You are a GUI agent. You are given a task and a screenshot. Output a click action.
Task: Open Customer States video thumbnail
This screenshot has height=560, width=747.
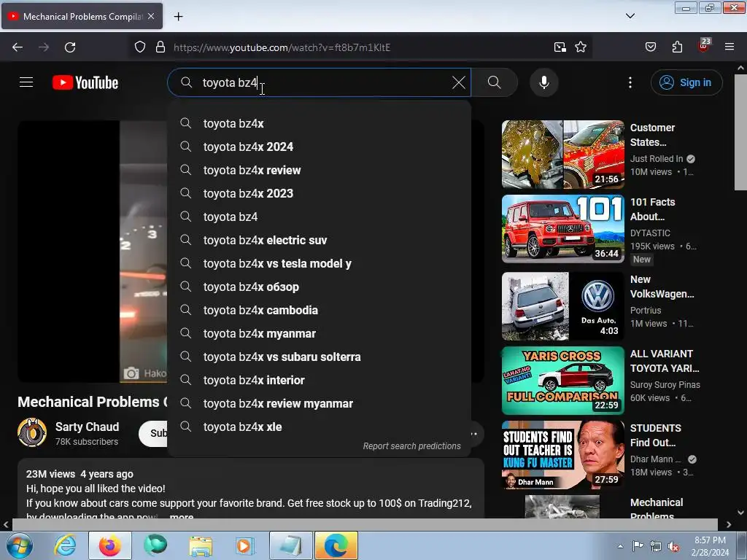click(x=562, y=155)
